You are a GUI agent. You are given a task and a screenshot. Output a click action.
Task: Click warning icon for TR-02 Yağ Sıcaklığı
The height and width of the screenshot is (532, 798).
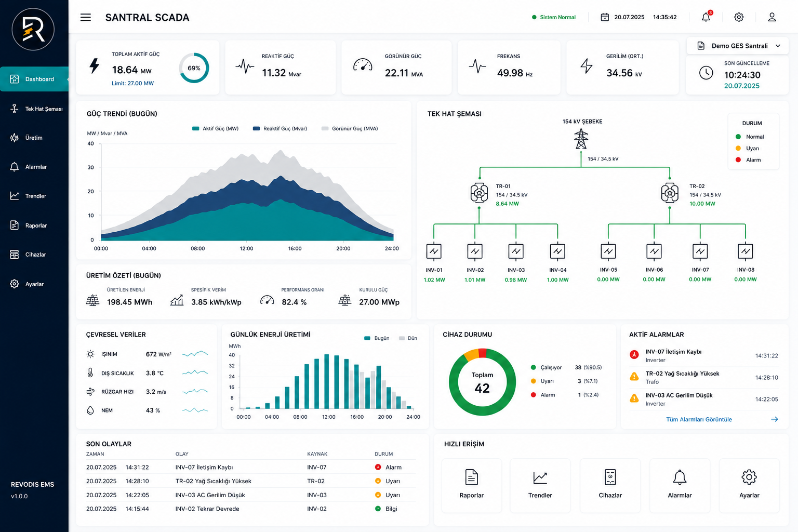point(634,377)
